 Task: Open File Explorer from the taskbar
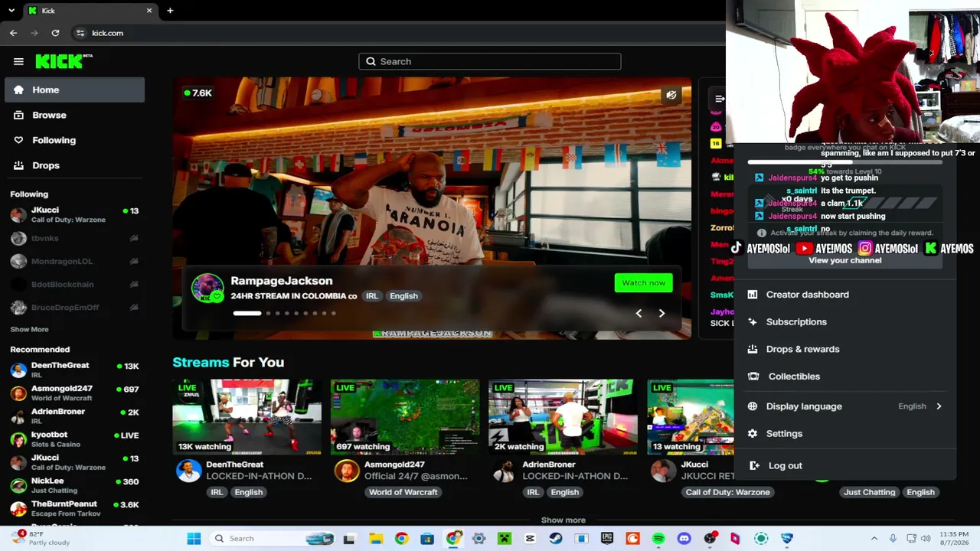376,539
